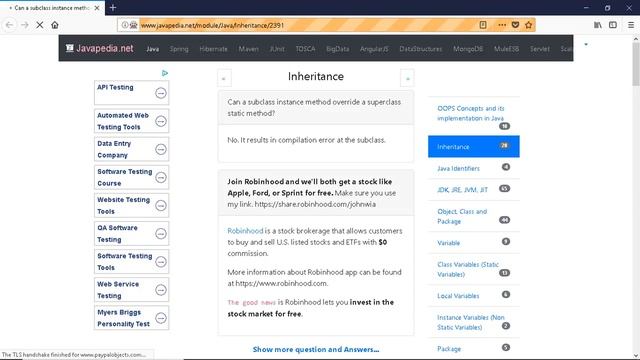The height and width of the screenshot is (360, 640).
Task: Select the BigData menu item
Action: click(x=338, y=49)
